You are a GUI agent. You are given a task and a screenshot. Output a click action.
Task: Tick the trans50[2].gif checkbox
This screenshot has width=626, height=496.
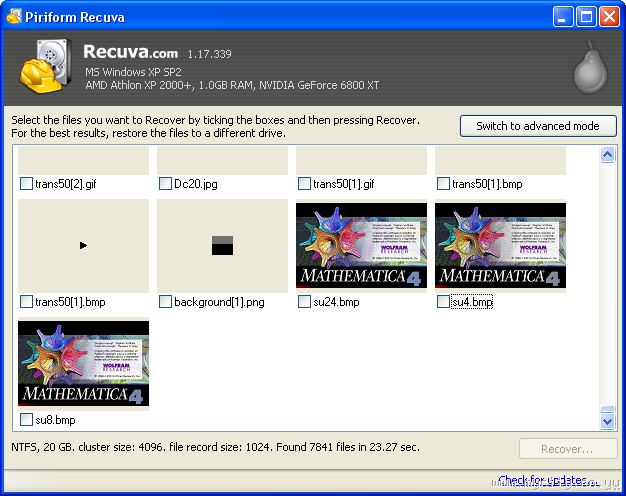tap(26, 184)
